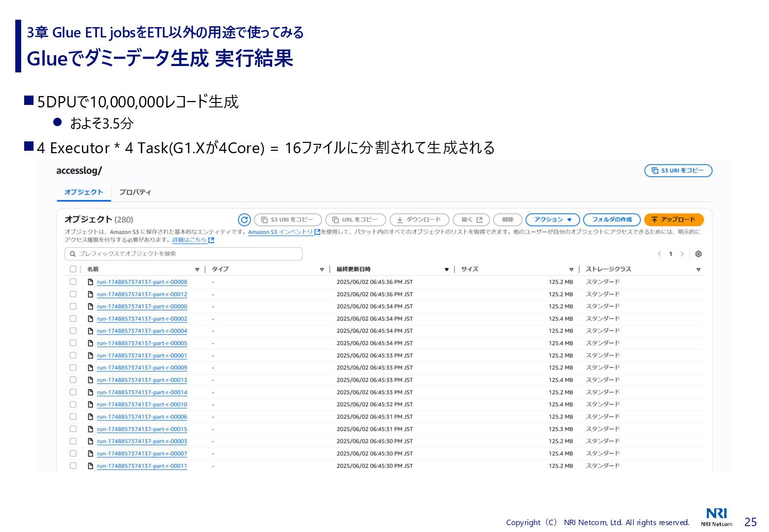Switch to the オブジェクト tab
The height and width of the screenshot is (532, 769).
tap(84, 192)
